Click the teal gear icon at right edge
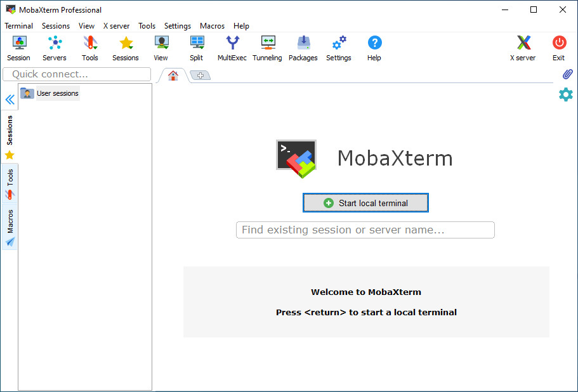The image size is (578, 392). 566,95
